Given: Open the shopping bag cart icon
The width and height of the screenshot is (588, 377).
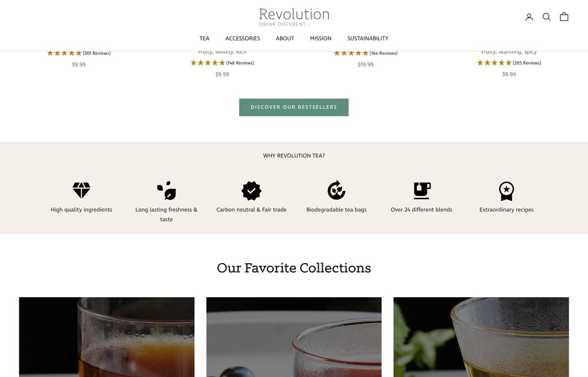Looking at the screenshot, I should click(564, 17).
